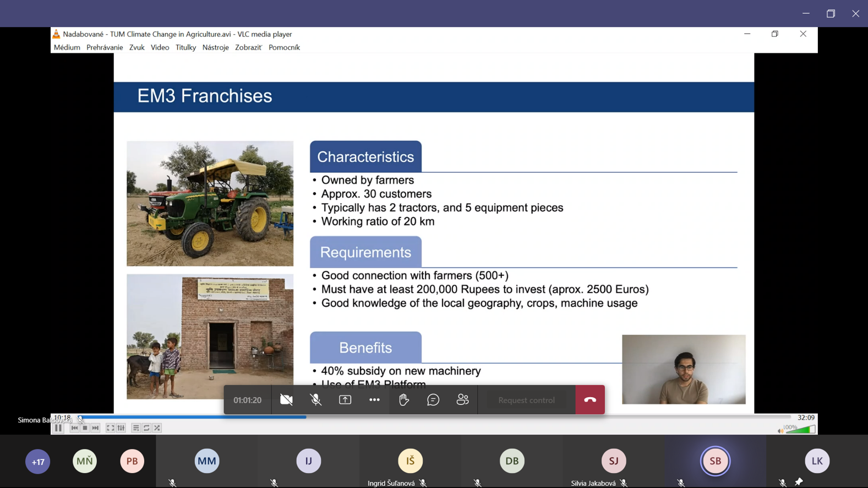Open the Médium menu
868x488 pixels.
[x=67, y=47]
